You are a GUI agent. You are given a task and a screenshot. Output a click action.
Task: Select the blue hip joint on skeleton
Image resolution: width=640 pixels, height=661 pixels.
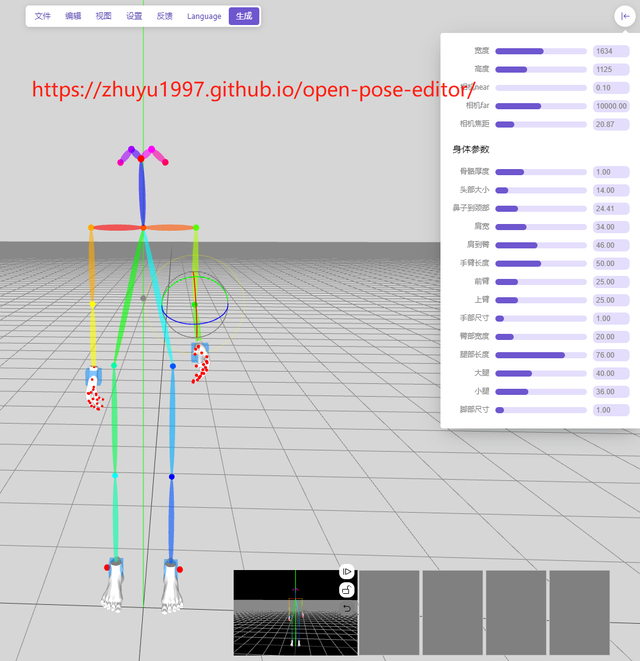[x=173, y=366]
